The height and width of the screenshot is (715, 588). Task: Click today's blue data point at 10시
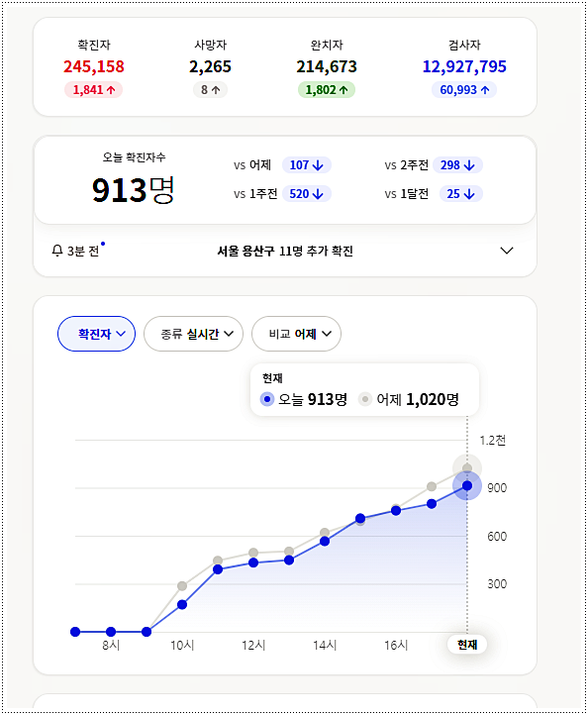(182, 605)
